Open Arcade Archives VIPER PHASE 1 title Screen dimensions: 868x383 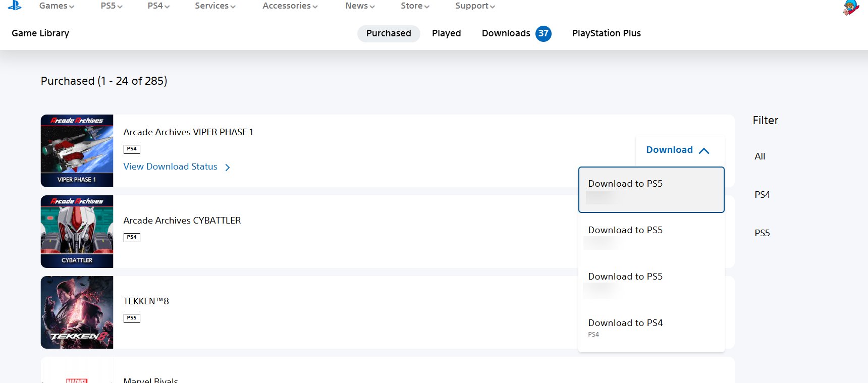(x=188, y=132)
